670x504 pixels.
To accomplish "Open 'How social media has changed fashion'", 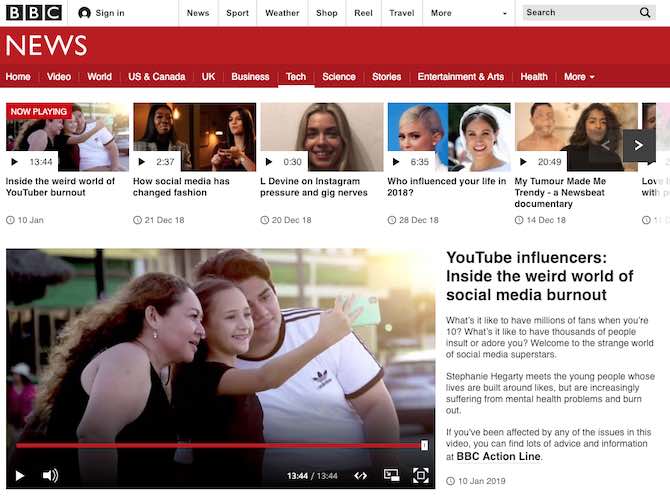I will (x=181, y=187).
